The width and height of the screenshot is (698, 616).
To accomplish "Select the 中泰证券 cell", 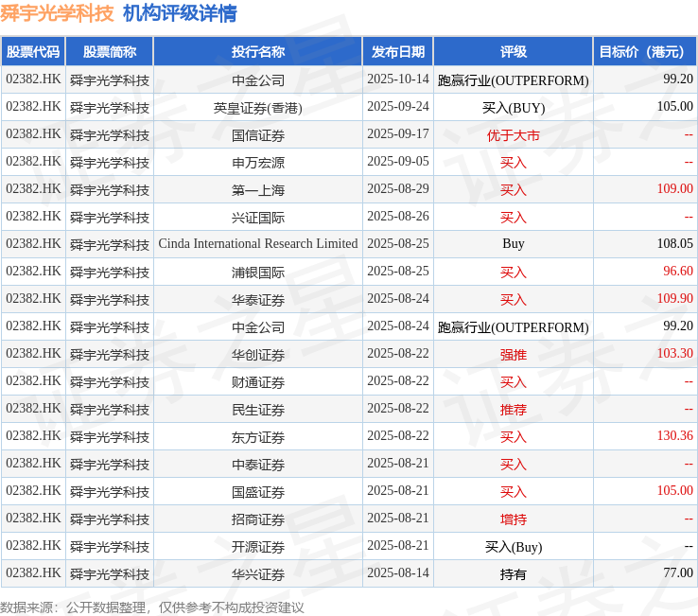I will (x=258, y=465).
